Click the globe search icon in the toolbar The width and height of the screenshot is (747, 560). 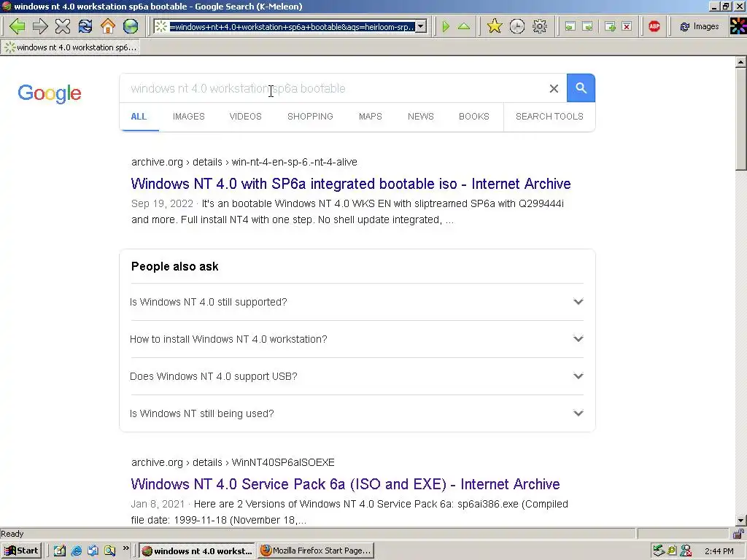tap(130, 26)
